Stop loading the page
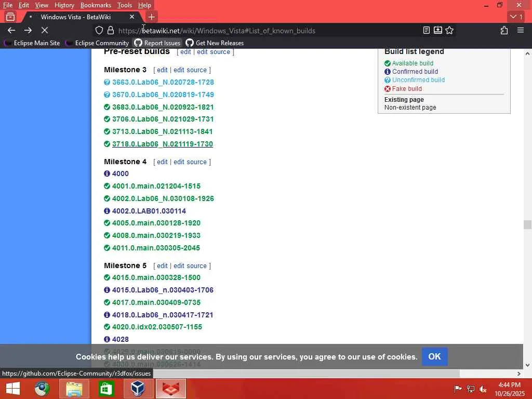 [45, 31]
